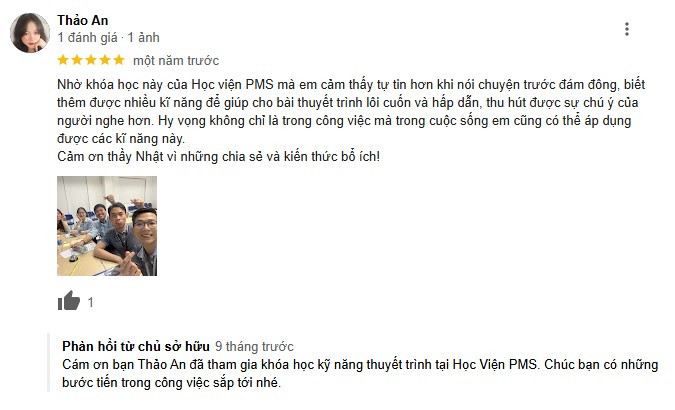Open Thảo An's profile avatar
675x410 pixels.
tap(30, 33)
